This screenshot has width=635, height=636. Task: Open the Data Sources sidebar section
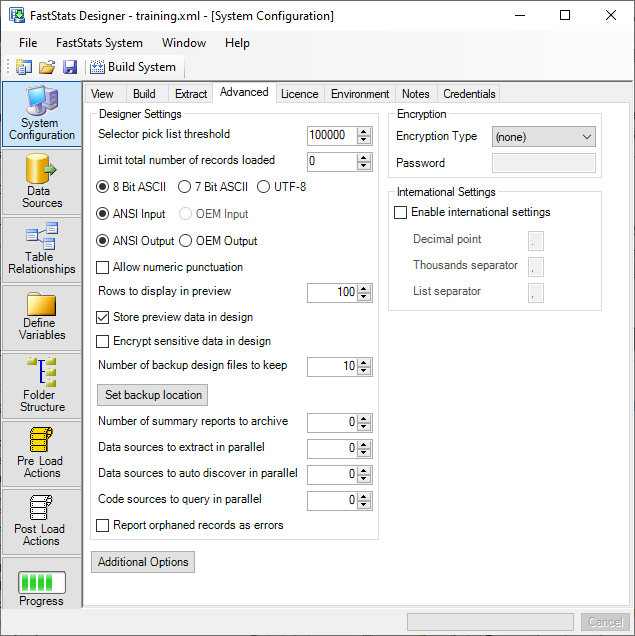[x=42, y=182]
